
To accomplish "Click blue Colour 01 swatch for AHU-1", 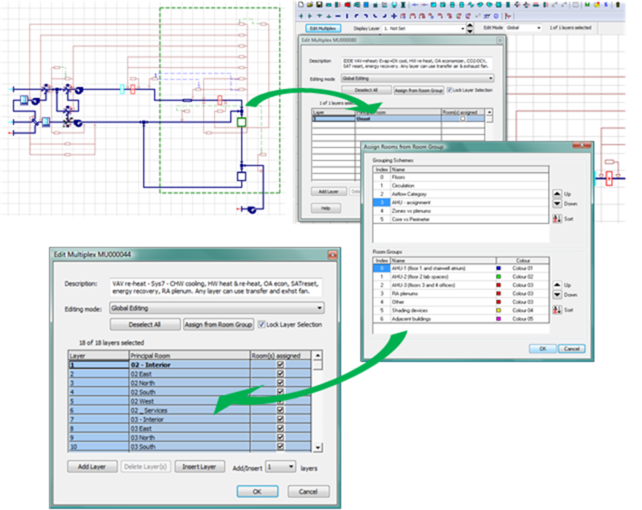I will [x=501, y=268].
